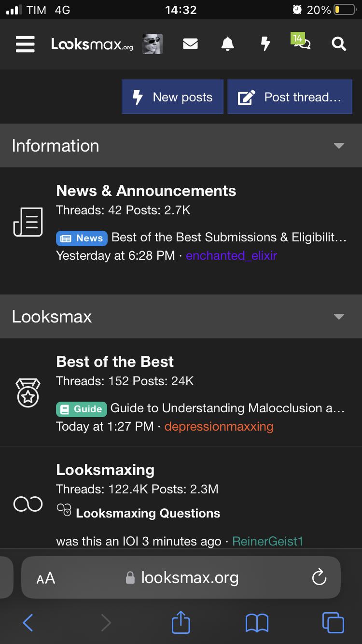View enchanted_elixir user profile

(x=231, y=255)
